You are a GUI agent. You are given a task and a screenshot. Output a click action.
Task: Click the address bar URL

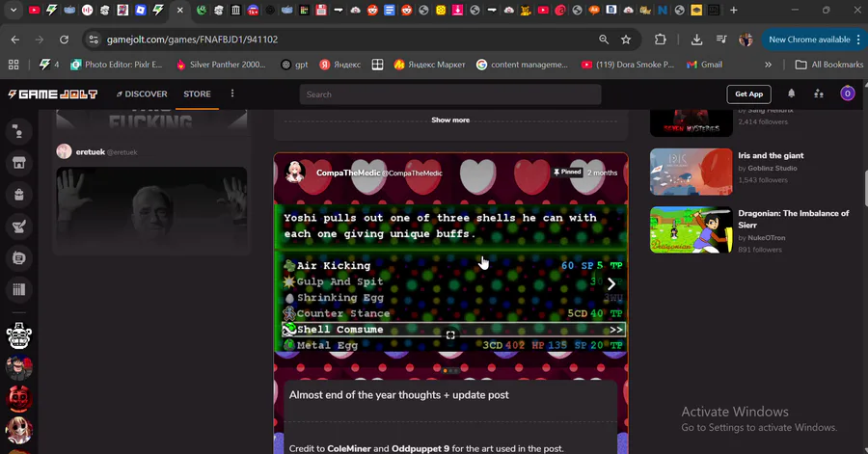[192, 40]
